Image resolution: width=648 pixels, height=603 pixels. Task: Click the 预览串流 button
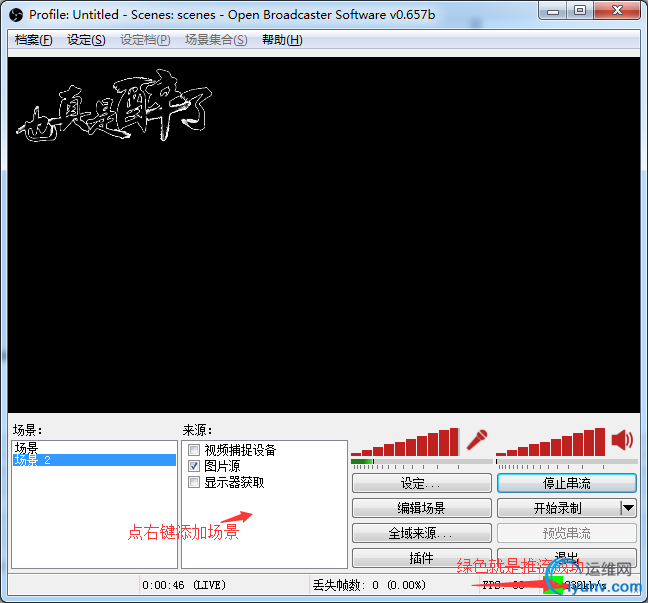[x=567, y=533]
